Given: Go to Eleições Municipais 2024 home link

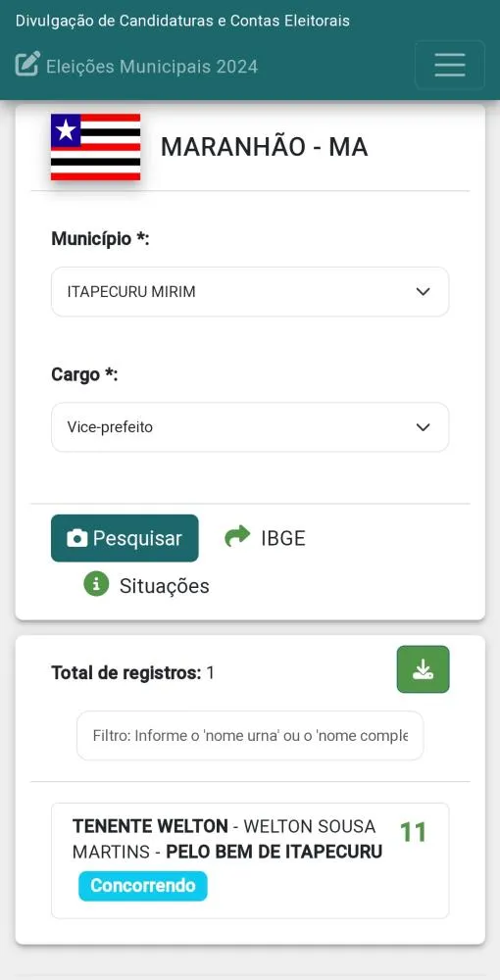Looking at the screenshot, I should [152, 67].
